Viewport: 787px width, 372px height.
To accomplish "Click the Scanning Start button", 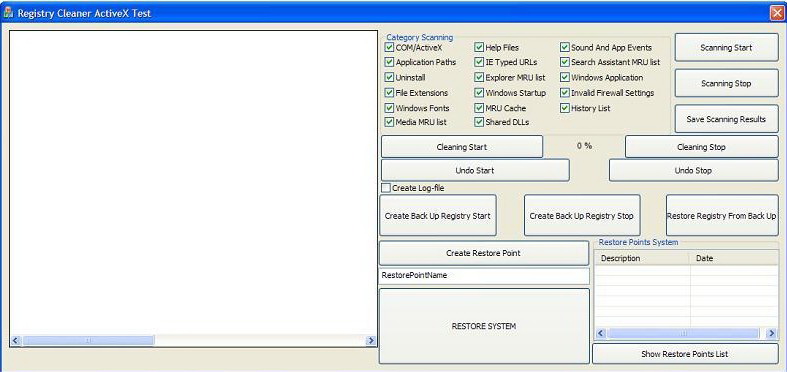I will coord(726,48).
